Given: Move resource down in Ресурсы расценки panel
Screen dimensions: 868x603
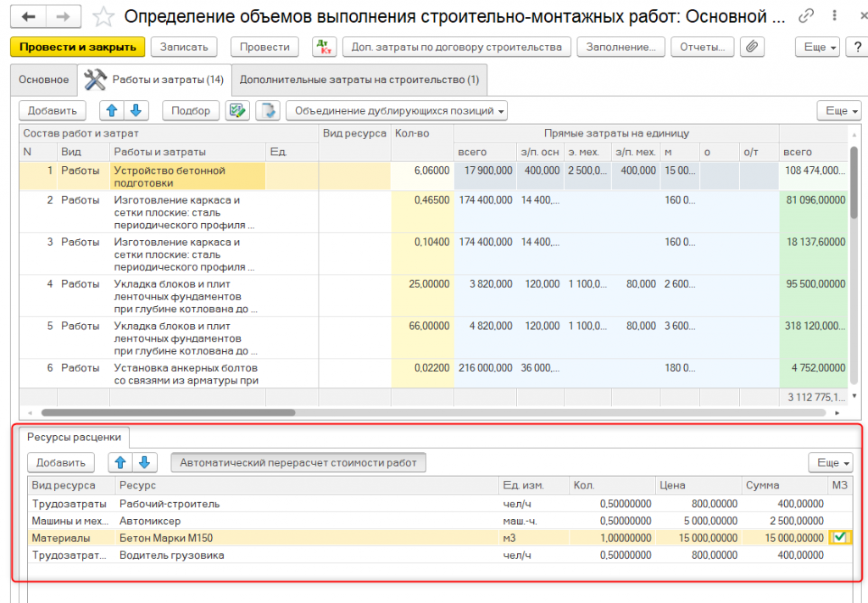Looking at the screenshot, I should tap(144, 462).
